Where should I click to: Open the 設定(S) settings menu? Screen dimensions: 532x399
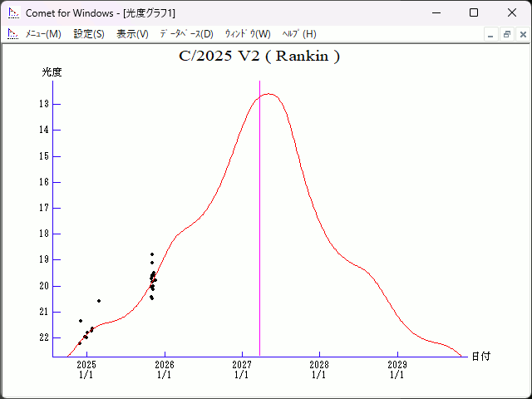[x=89, y=34]
